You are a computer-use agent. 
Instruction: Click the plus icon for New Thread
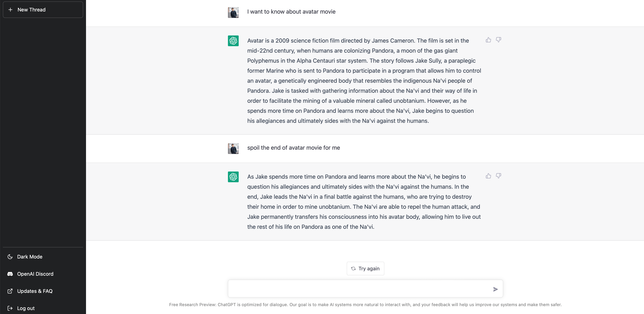click(10, 10)
